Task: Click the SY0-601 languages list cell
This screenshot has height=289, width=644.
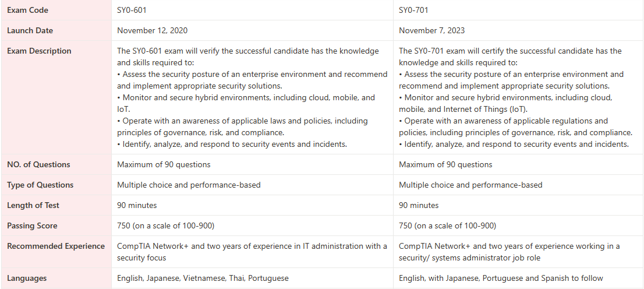Action: coord(203,278)
